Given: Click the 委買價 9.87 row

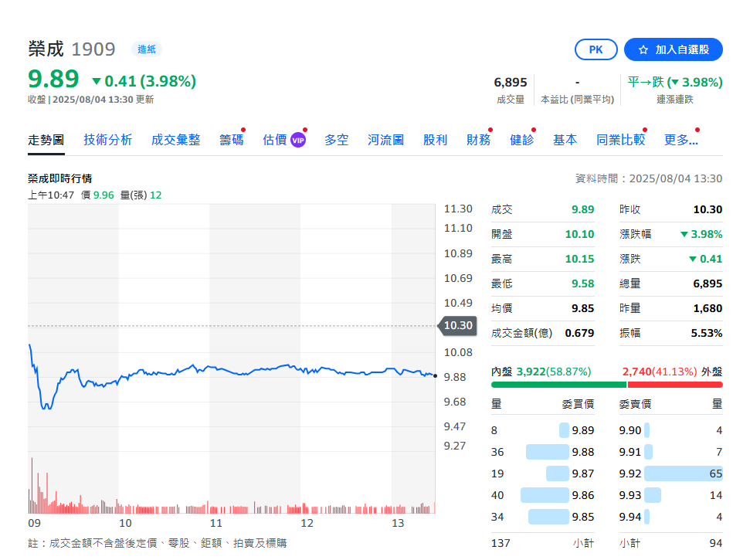Looking at the screenshot, I should point(543,473).
